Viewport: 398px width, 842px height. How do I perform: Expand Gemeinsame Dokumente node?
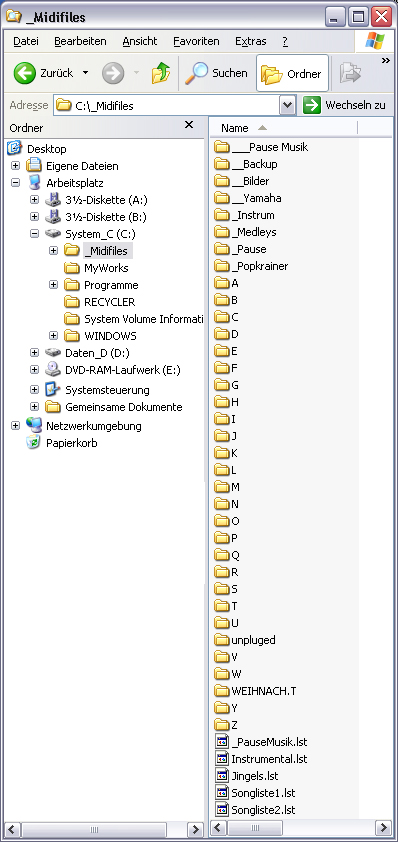pos(35,407)
